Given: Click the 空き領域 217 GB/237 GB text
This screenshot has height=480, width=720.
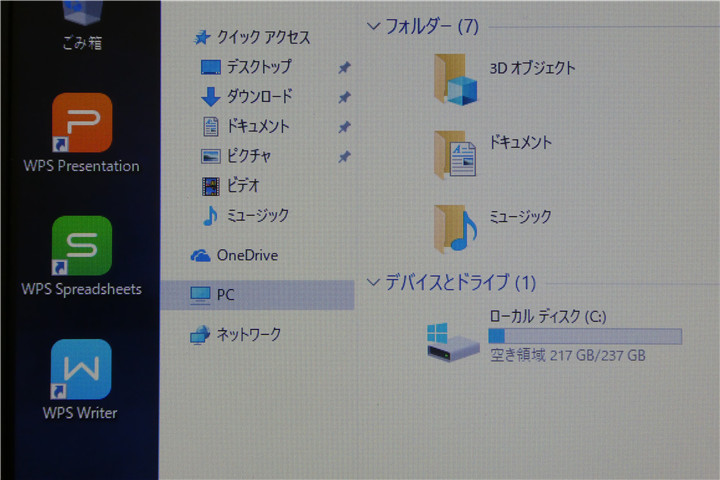Looking at the screenshot, I should 568,356.
